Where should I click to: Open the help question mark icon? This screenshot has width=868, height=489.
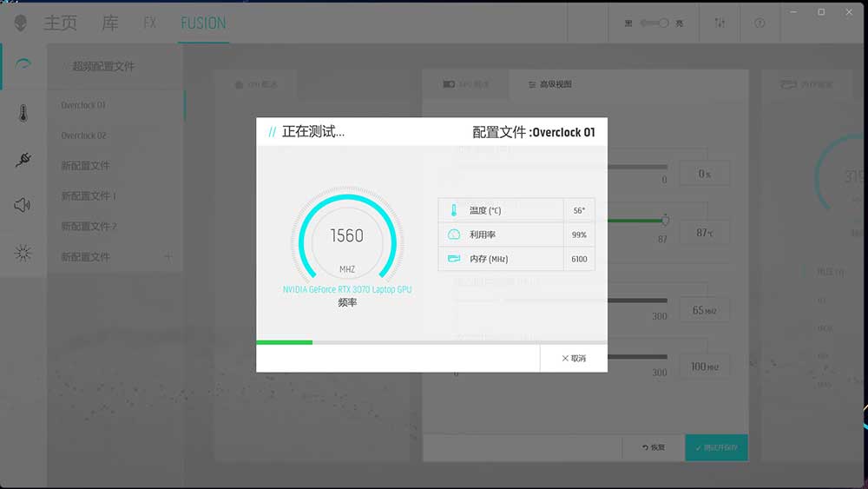click(x=759, y=23)
